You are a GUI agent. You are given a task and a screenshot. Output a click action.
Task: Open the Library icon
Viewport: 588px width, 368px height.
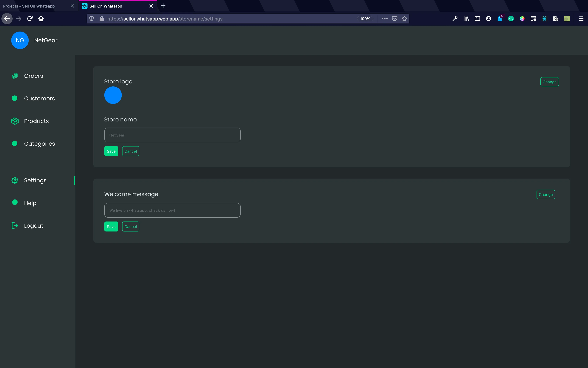466,19
